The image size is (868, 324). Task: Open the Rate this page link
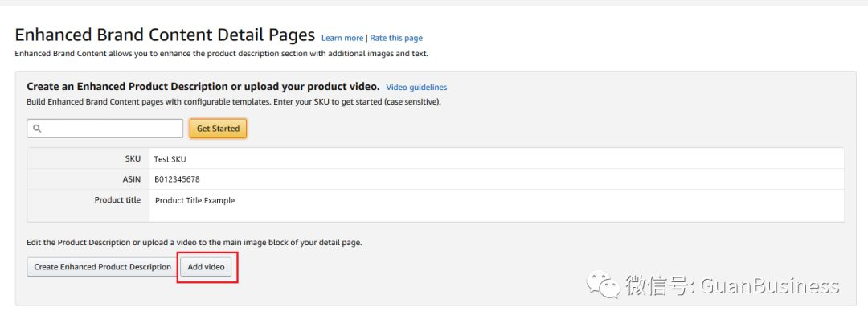coord(396,39)
